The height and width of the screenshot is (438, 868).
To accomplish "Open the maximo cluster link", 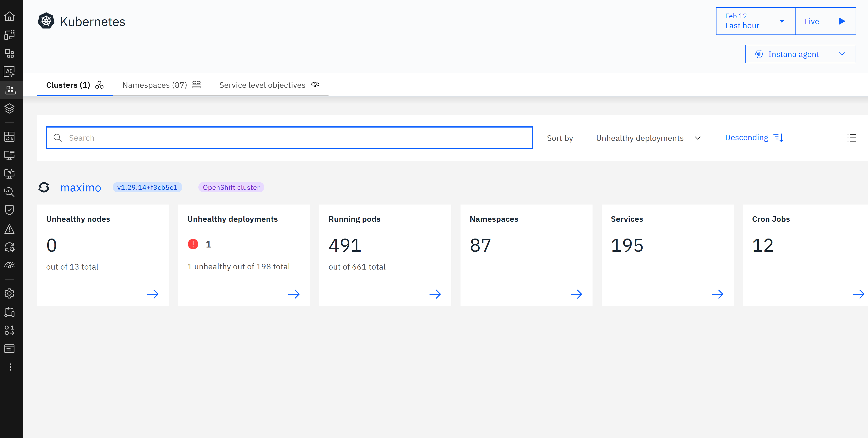I will [81, 188].
